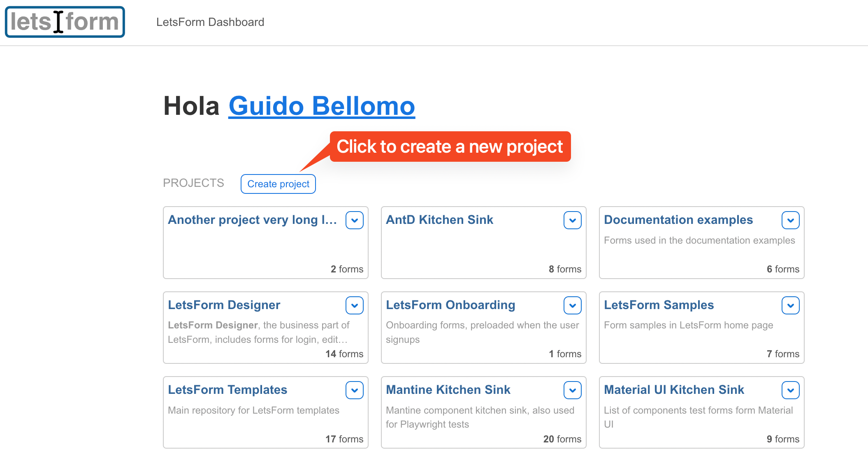Expand the Documentation examples dropdown chevron
The height and width of the screenshot is (456, 868).
click(791, 220)
